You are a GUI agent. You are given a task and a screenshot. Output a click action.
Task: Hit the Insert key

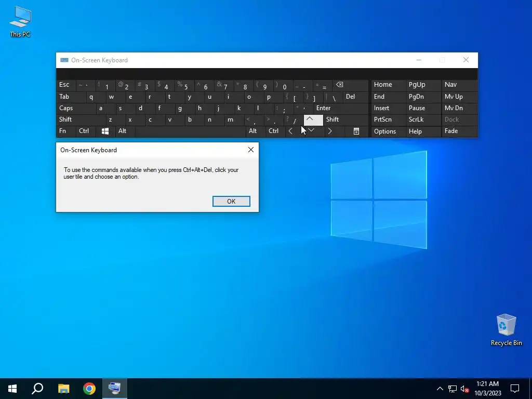389,108
